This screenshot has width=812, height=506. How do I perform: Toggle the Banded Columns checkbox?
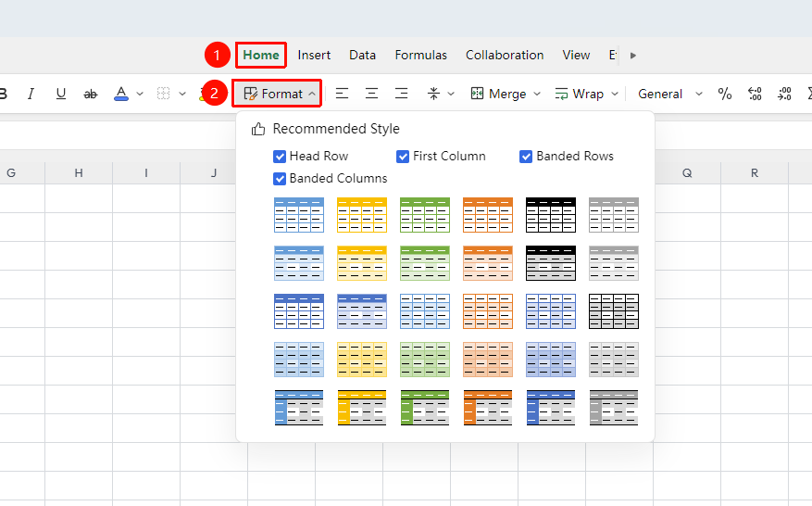pyautogui.click(x=280, y=179)
